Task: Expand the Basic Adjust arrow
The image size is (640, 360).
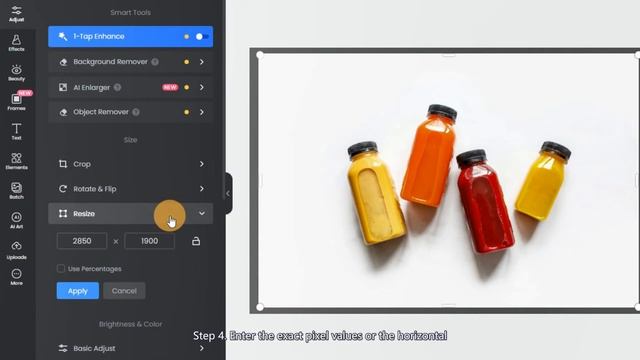Action: click(202, 349)
